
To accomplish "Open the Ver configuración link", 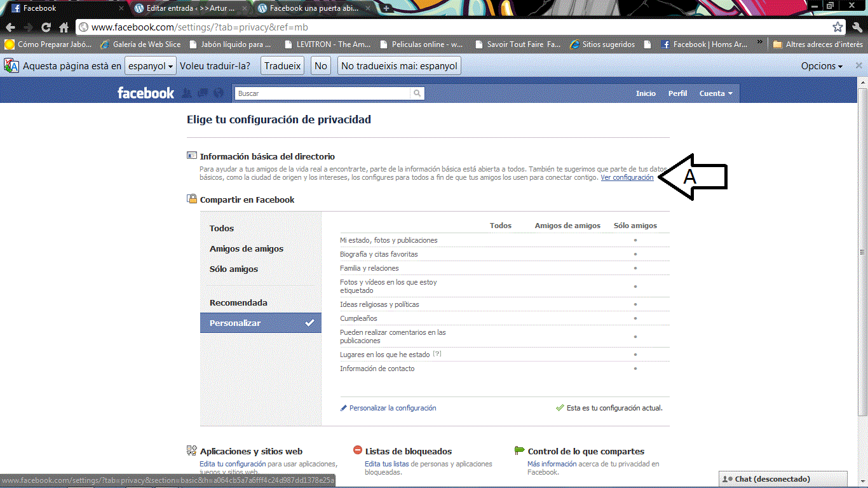I will [627, 178].
